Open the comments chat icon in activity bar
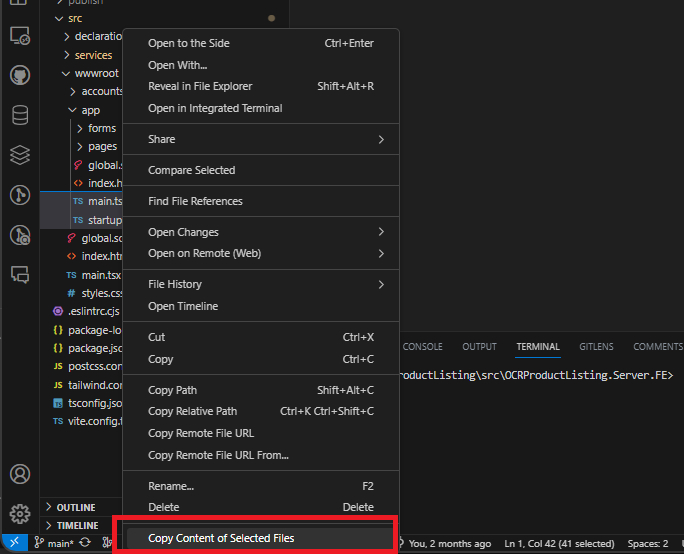The image size is (684, 554). click(x=20, y=275)
